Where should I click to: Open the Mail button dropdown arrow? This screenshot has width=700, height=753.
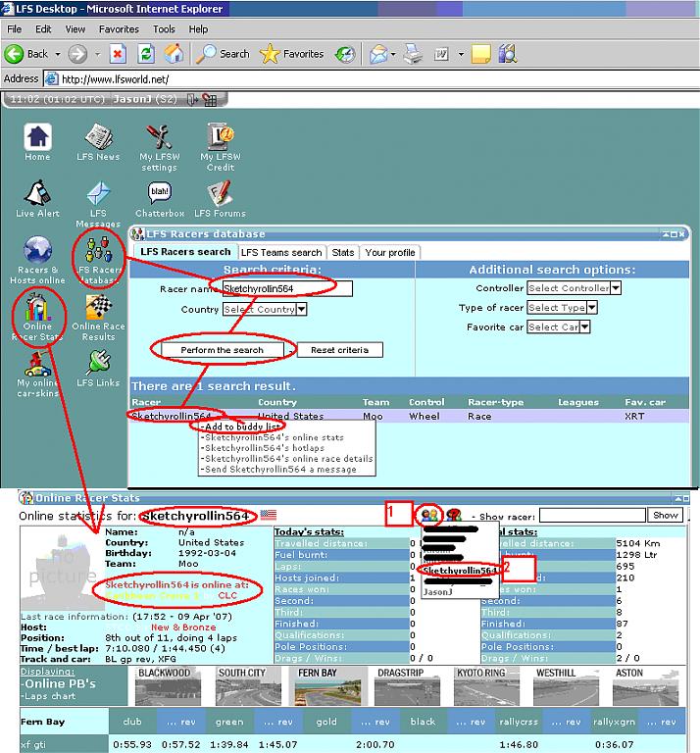(x=393, y=54)
